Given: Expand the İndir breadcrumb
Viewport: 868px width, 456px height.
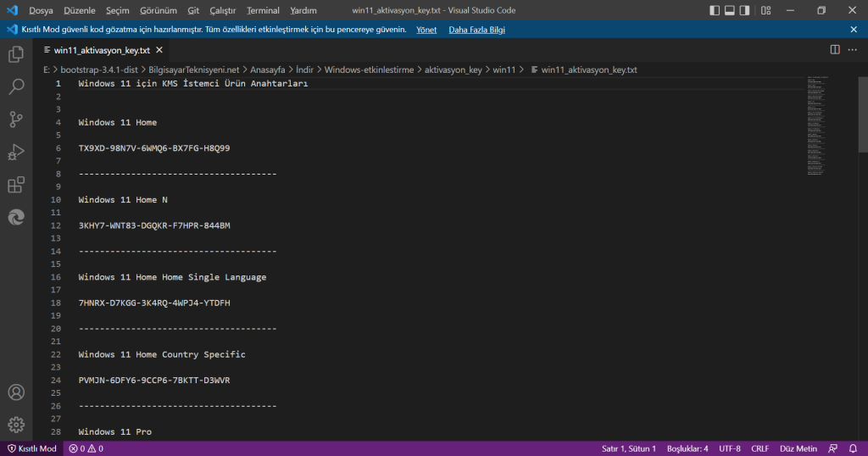Looking at the screenshot, I should pyautogui.click(x=304, y=70).
